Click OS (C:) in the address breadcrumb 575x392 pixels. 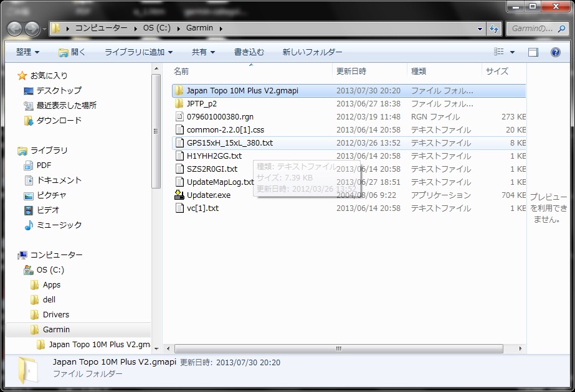[156, 28]
